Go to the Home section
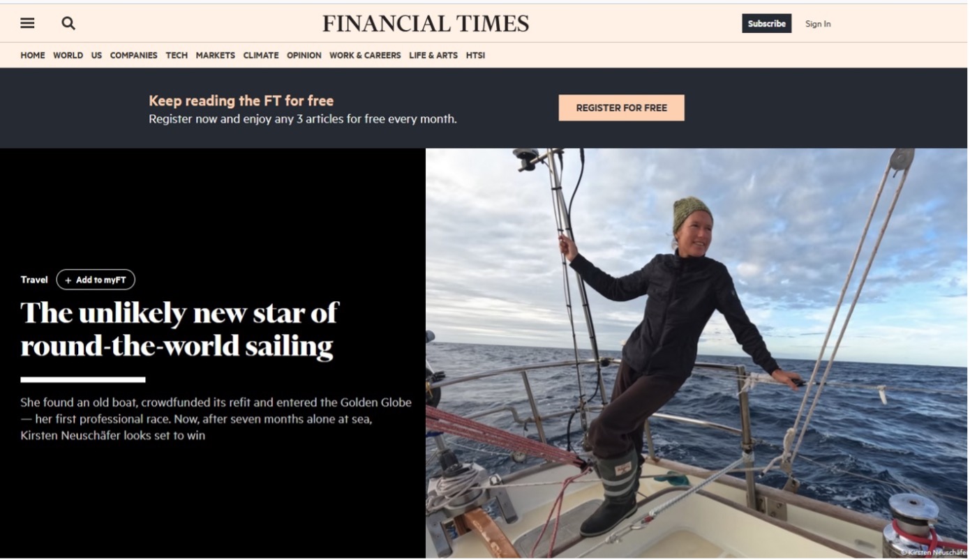The height and width of the screenshot is (560, 970). point(33,55)
